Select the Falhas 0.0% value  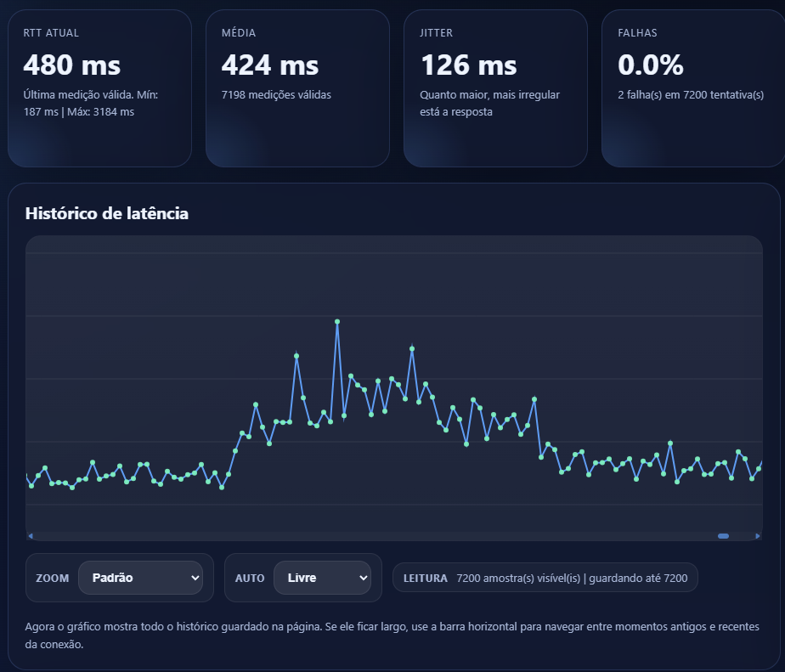pos(651,65)
